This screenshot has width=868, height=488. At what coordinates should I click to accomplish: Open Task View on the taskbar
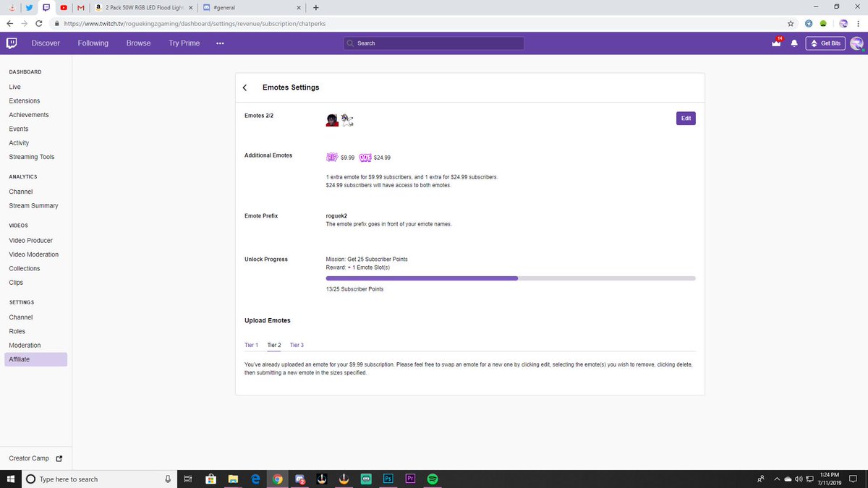pyautogui.click(x=187, y=479)
